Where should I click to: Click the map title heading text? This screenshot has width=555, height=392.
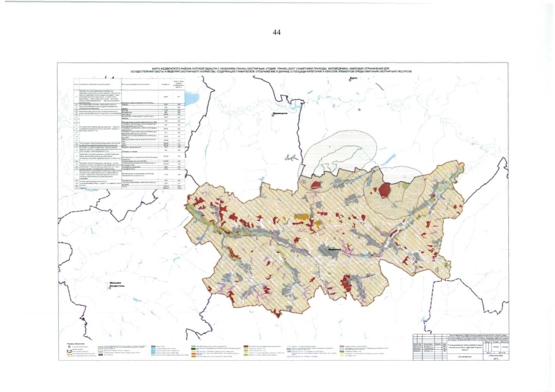pos(277,70)
